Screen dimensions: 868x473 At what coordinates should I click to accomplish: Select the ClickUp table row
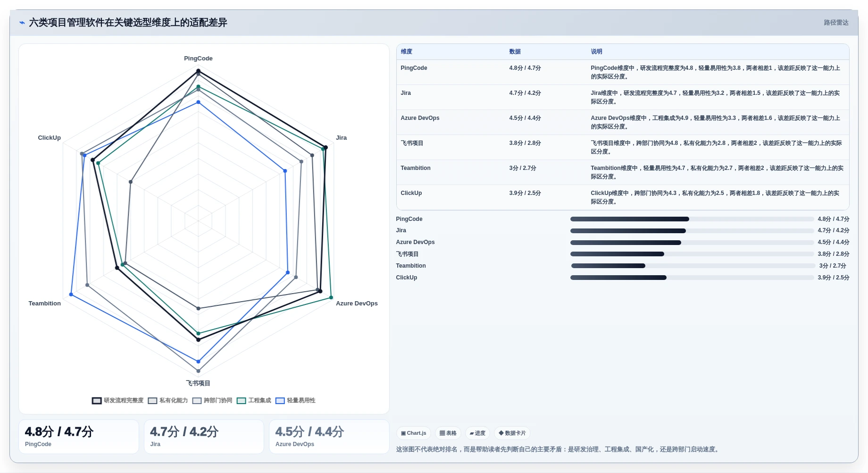[x=623, y=197]
